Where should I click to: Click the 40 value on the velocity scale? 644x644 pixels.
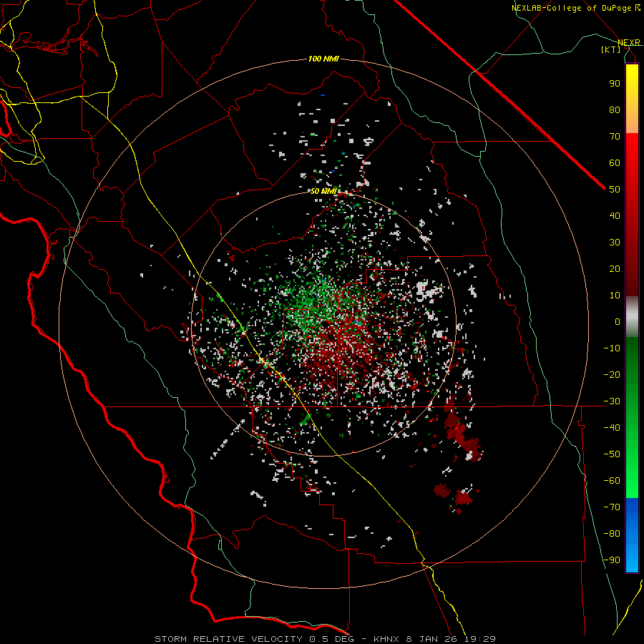tap(615, 216)
